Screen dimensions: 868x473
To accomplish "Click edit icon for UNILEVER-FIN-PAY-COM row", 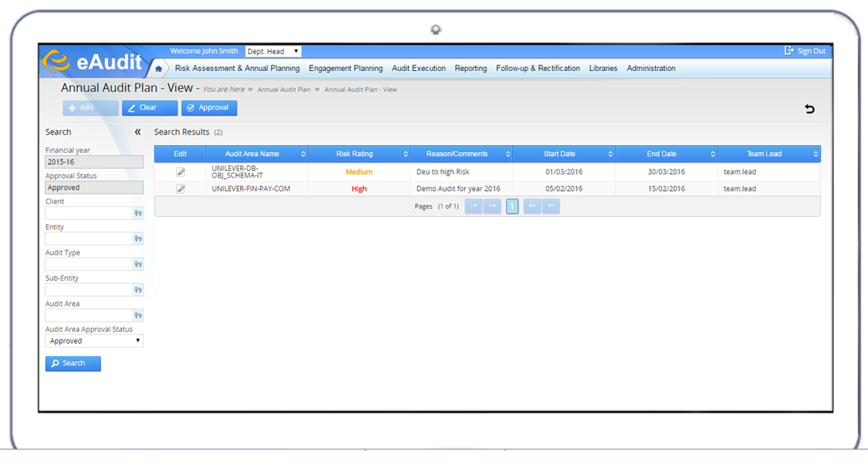I will point(180,189).
